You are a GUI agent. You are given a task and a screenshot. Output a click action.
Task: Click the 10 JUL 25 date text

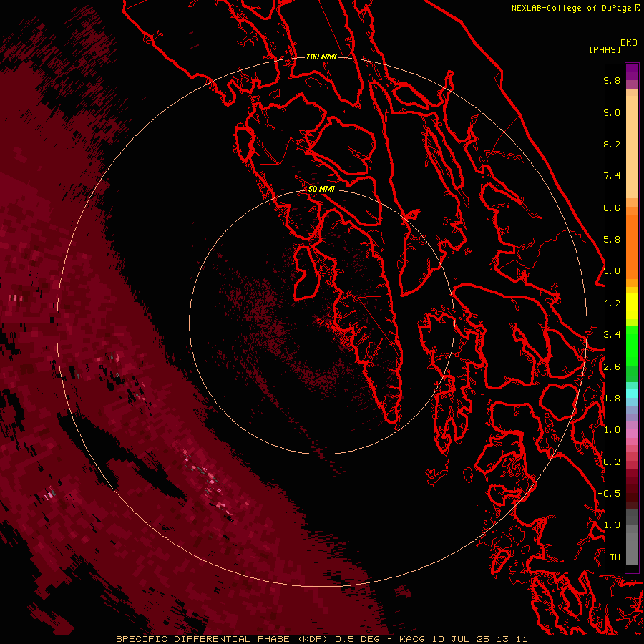click(460, 639)
